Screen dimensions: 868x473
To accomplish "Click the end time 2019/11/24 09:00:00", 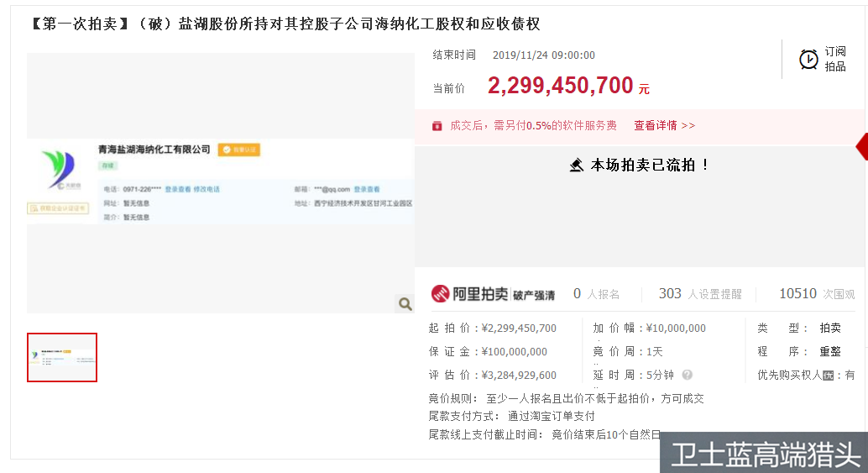I will (x=544, y=55).
